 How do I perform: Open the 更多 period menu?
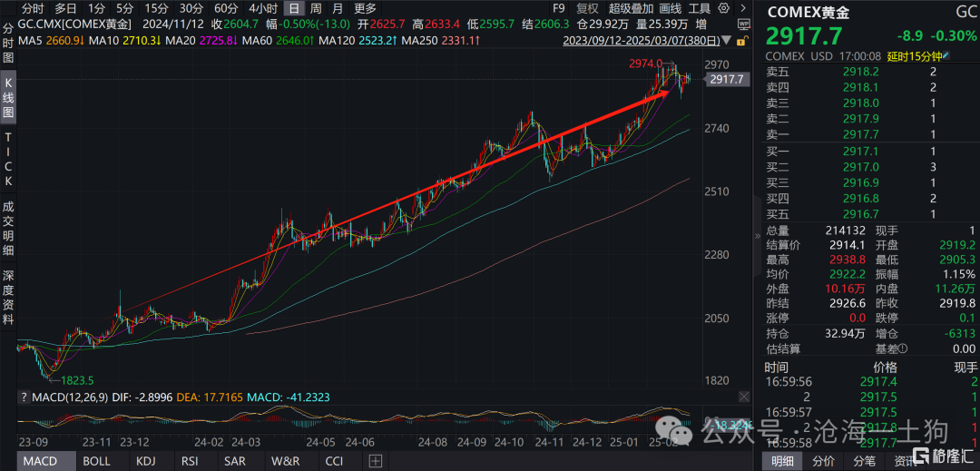point(365,8)
